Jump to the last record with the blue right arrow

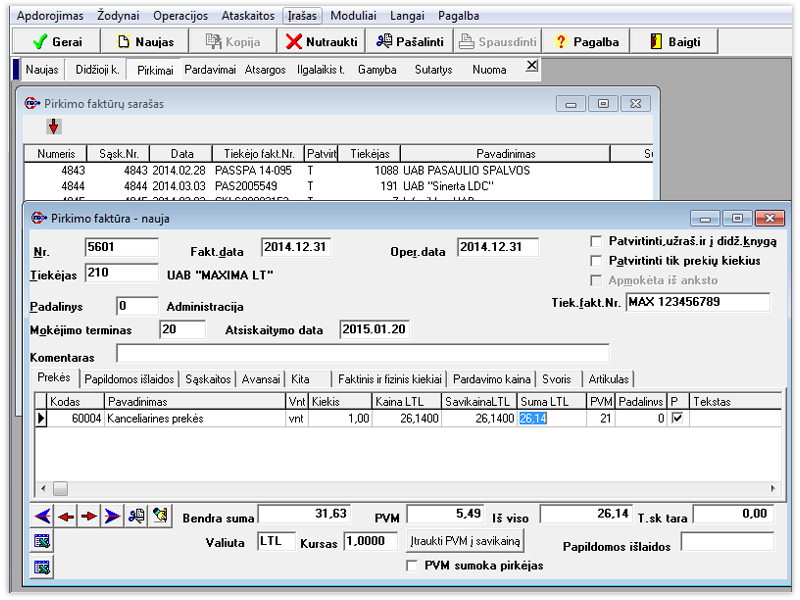point(112,516)
